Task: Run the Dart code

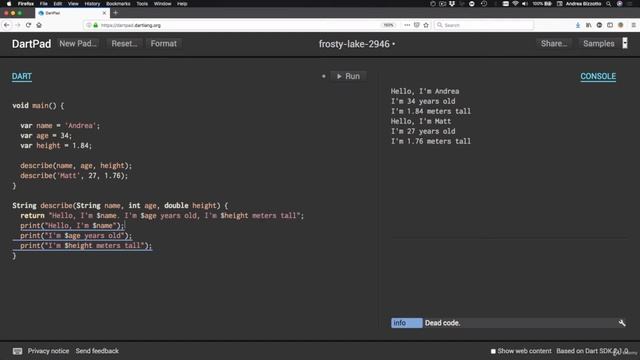Action: 348,76
